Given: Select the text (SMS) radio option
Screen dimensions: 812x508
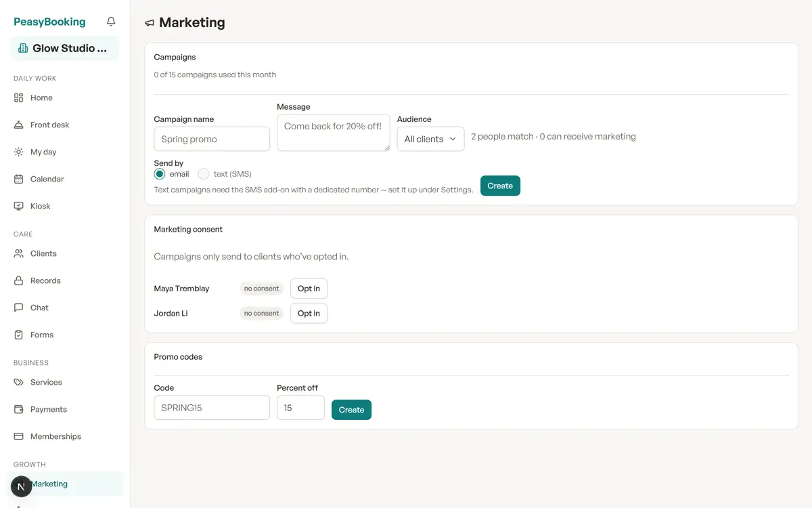Looking at the screenshot, I should 204,174.
